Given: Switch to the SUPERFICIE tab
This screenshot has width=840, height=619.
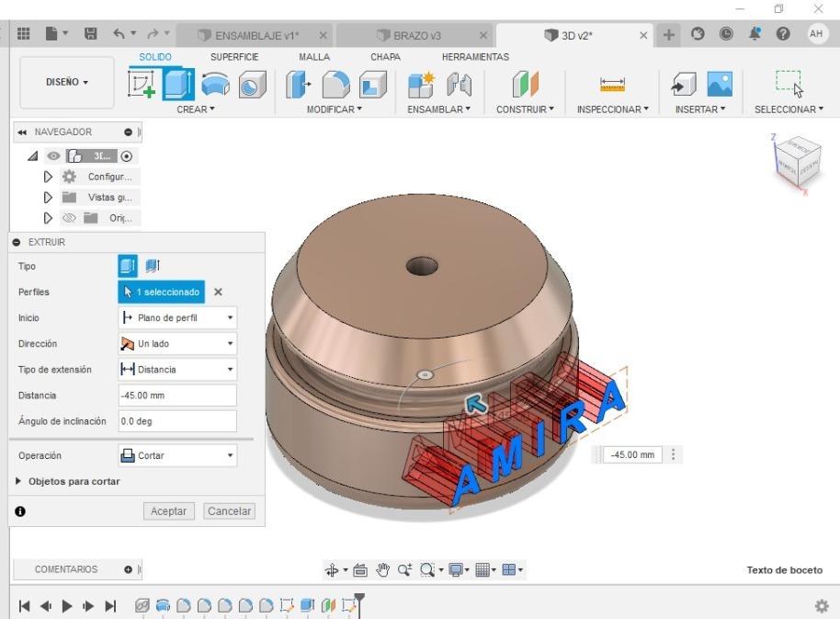Looking at the screenshot, I should [234, 57].
